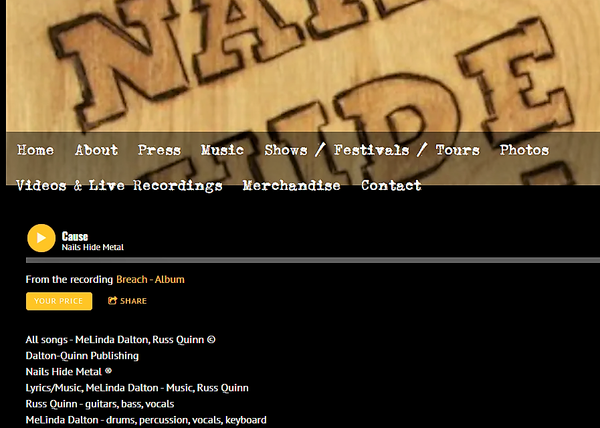The image size is (600, 428).
Task: Open Videos & Live Recordings page
Action: (119, 186)
